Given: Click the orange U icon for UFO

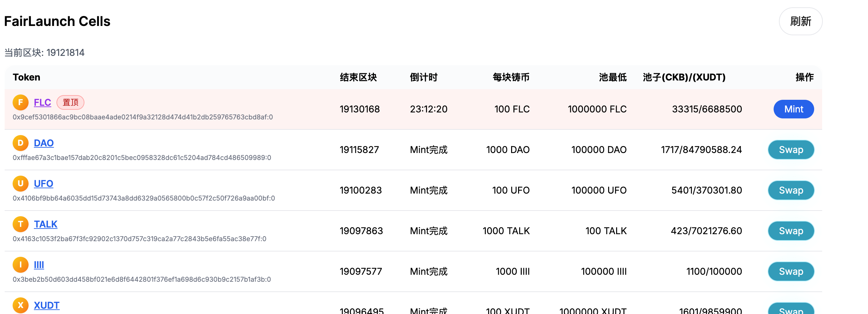Looking at the screenshot, I should click(x=21, y=184).
